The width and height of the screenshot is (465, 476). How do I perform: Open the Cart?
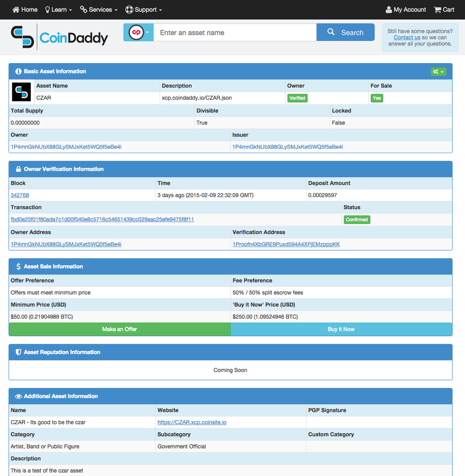pos(444,10)
